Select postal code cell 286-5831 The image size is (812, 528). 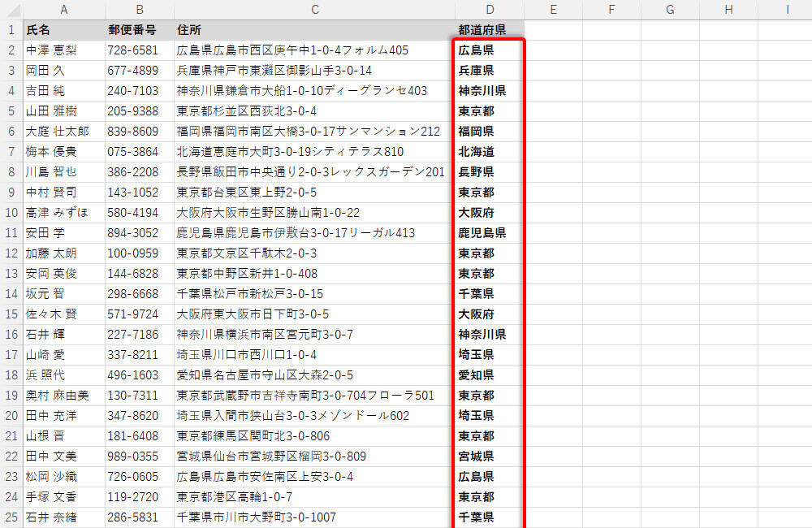[x=139, y=517]
